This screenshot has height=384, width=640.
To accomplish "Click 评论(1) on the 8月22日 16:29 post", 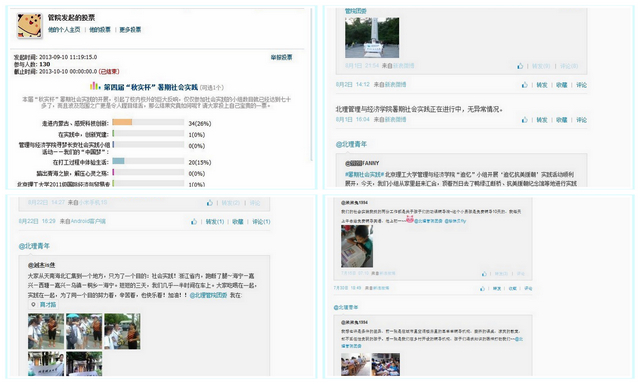I will point(261,222).
